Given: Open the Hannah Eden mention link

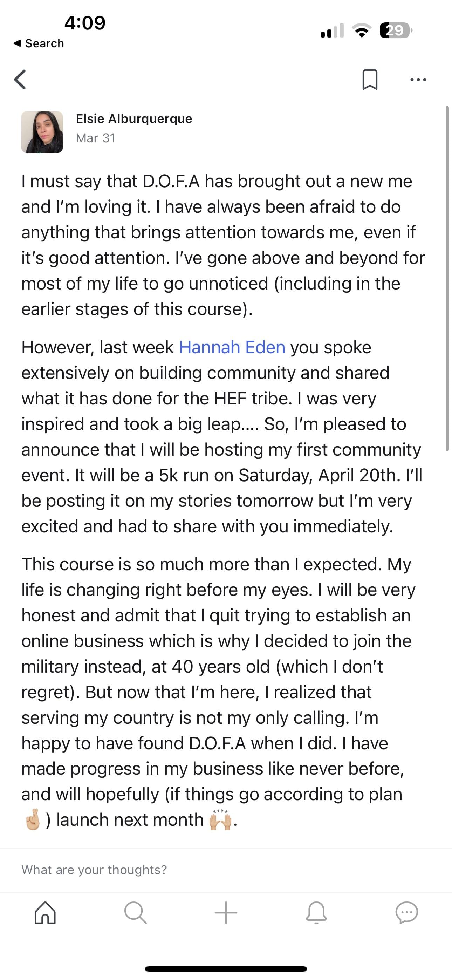Looking at the screenshot, I should point(232,347).
